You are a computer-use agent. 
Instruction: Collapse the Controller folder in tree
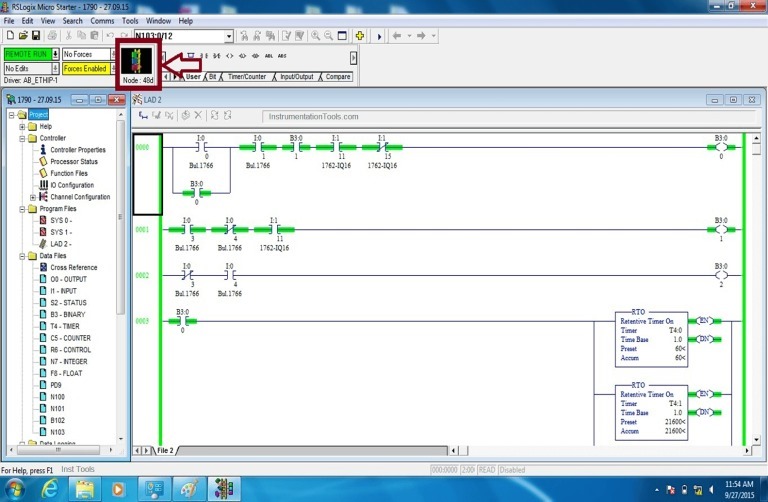[x=21, y=138]
